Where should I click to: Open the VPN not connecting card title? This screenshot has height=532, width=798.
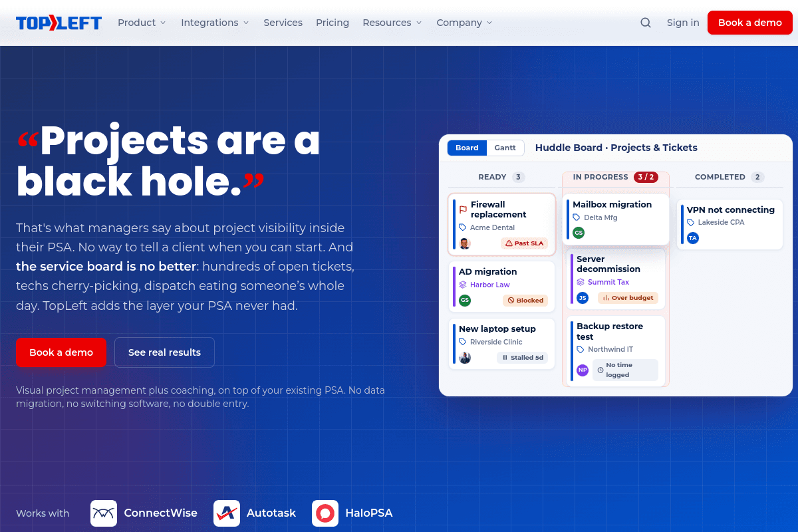pos(731,209)
